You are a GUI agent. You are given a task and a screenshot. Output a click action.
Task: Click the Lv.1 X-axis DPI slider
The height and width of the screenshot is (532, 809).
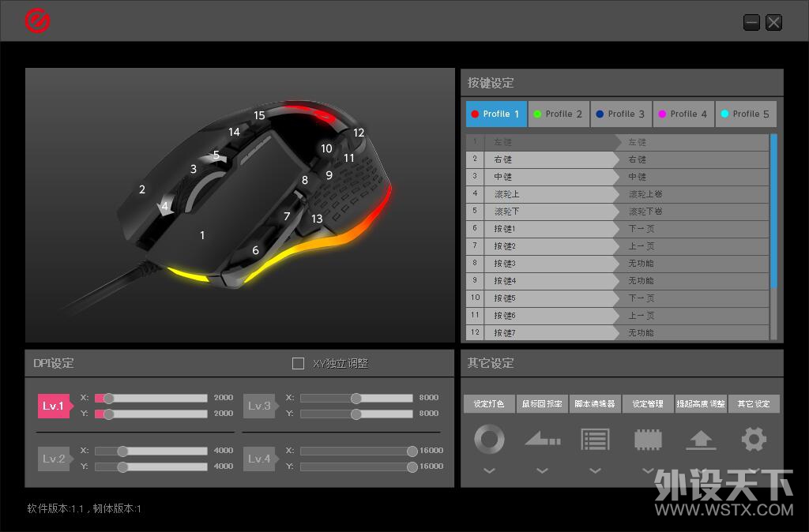click(151, 398)
